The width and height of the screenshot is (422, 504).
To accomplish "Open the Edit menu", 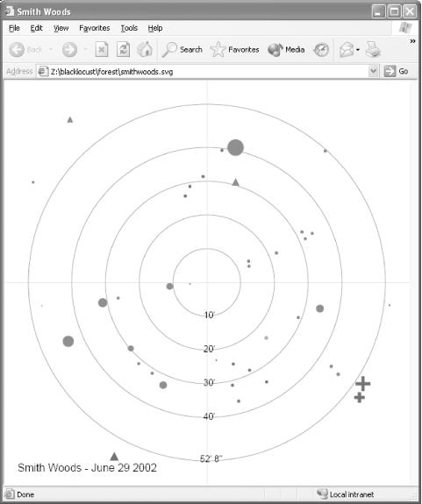I will coord(36,28).
